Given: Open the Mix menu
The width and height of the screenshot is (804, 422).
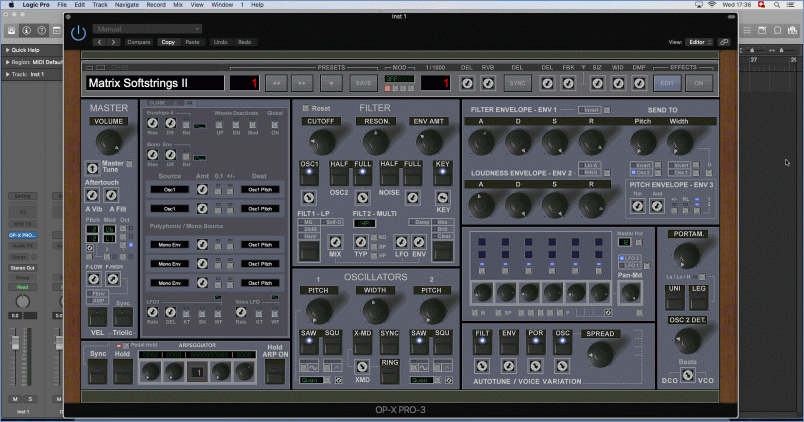Looking at the screenshot, I should [178, 5].
